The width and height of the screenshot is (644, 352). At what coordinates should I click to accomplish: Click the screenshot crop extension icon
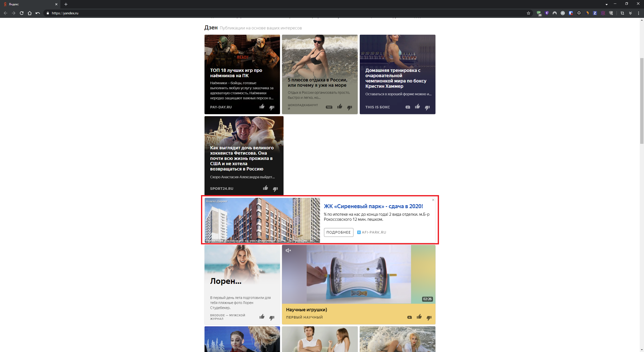point(623,13)
